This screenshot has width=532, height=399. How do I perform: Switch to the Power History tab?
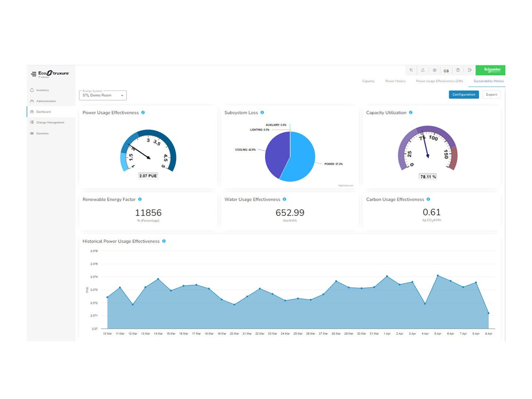coord(395,81)
